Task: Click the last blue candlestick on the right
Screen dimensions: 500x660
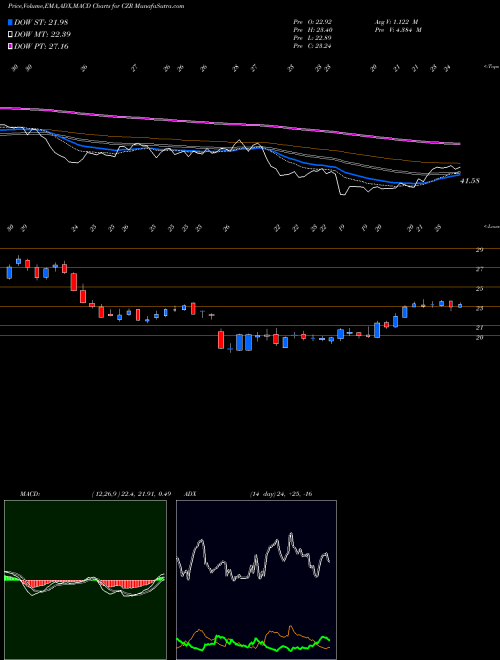Action: pos(460,306)
